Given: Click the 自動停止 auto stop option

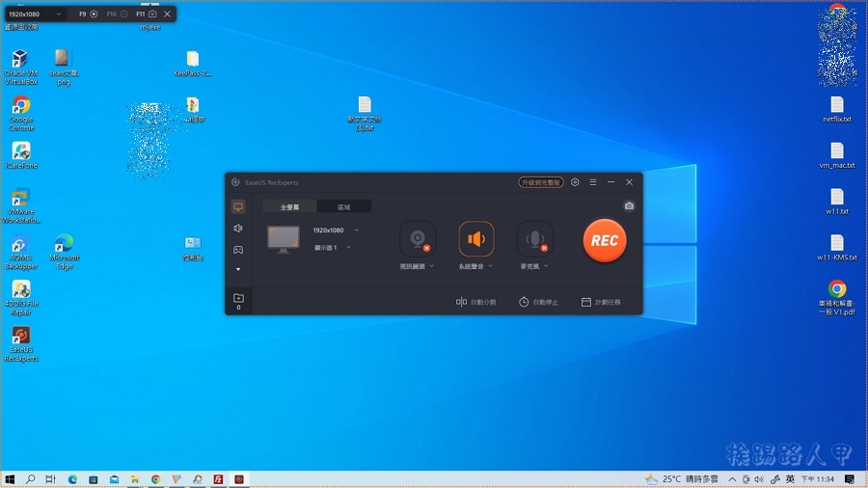Looking at the screenshot, I should (x=539, y=302).
